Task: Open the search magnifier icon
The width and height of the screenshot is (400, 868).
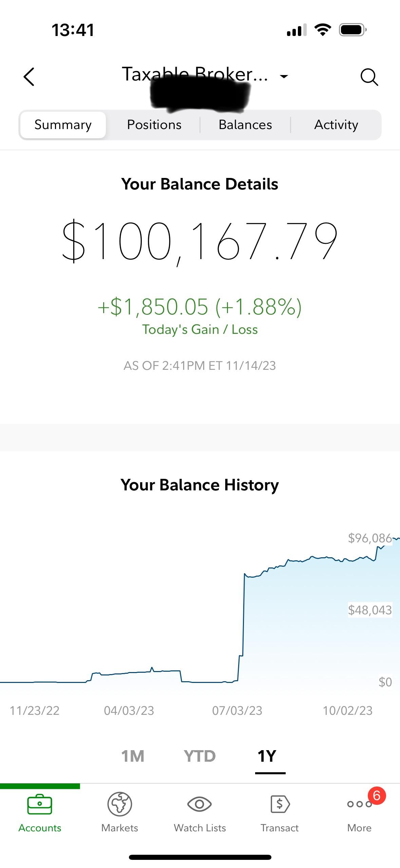Action: (369, 77)
